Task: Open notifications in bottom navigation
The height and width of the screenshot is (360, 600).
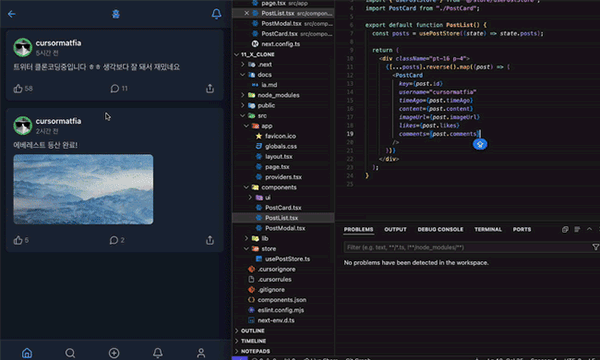Action: pos(158,353)
